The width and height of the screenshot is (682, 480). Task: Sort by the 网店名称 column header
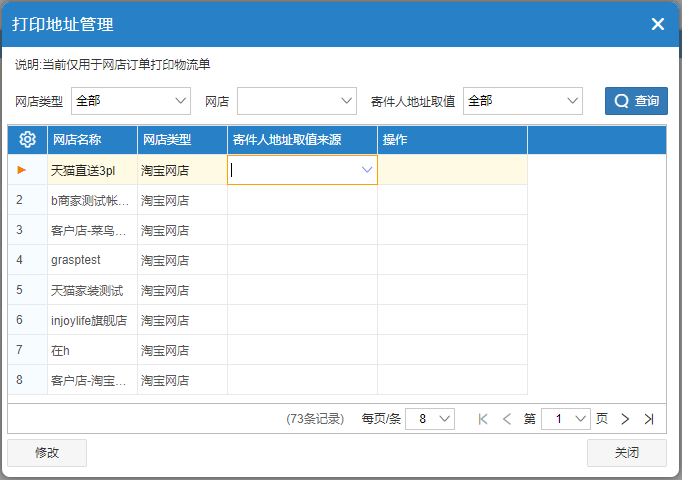pos(92,140)
